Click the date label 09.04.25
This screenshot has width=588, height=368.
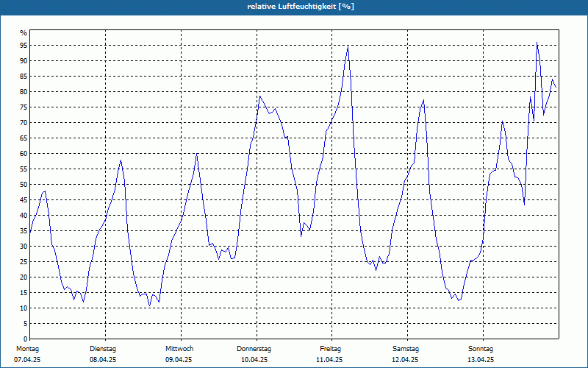click(179, 360)
